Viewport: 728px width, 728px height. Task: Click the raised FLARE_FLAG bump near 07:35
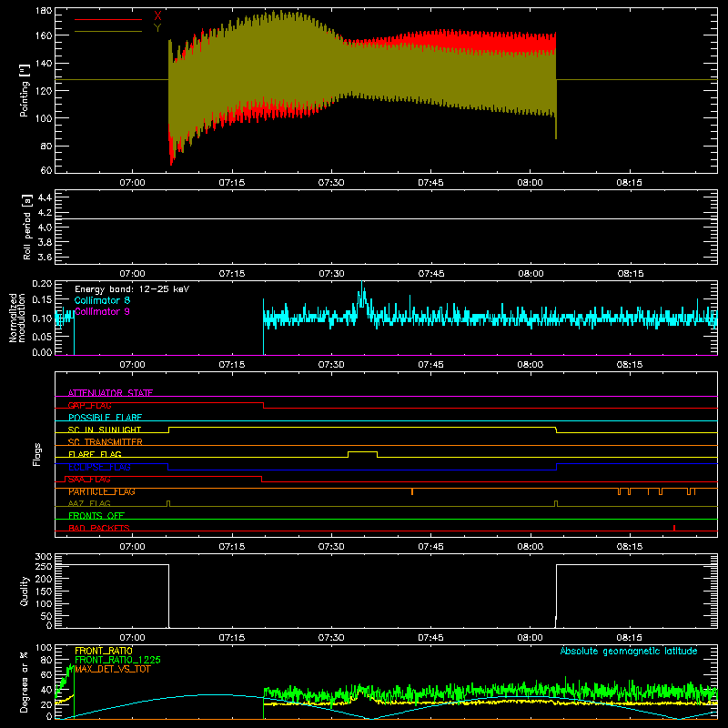click(x=362, y=453)
